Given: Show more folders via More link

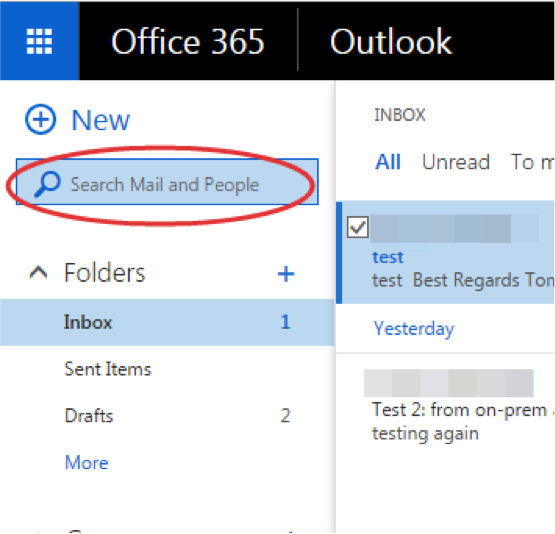Looking at the screenshot, I should pos(87,462).
